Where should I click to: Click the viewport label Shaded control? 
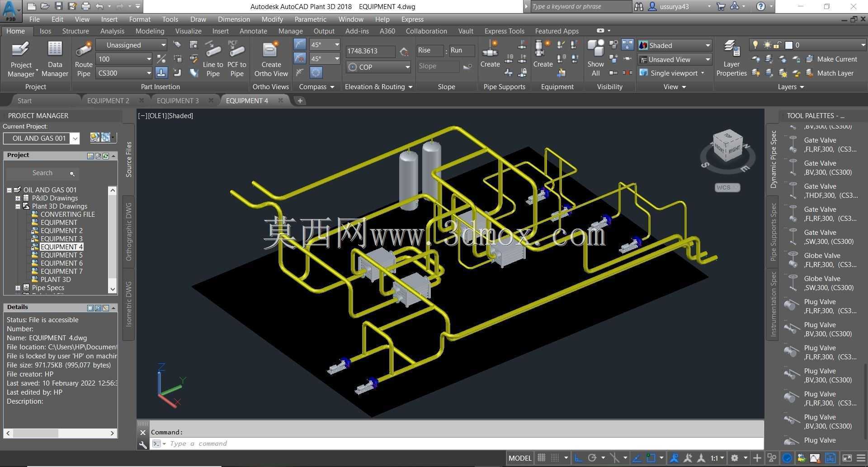[180, 116]
